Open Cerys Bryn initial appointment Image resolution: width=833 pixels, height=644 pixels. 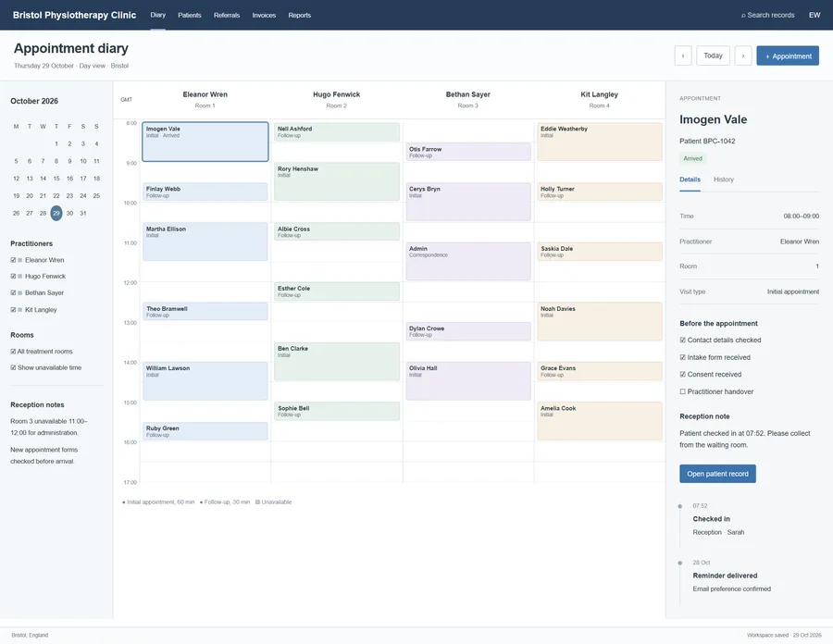(468, 202)
